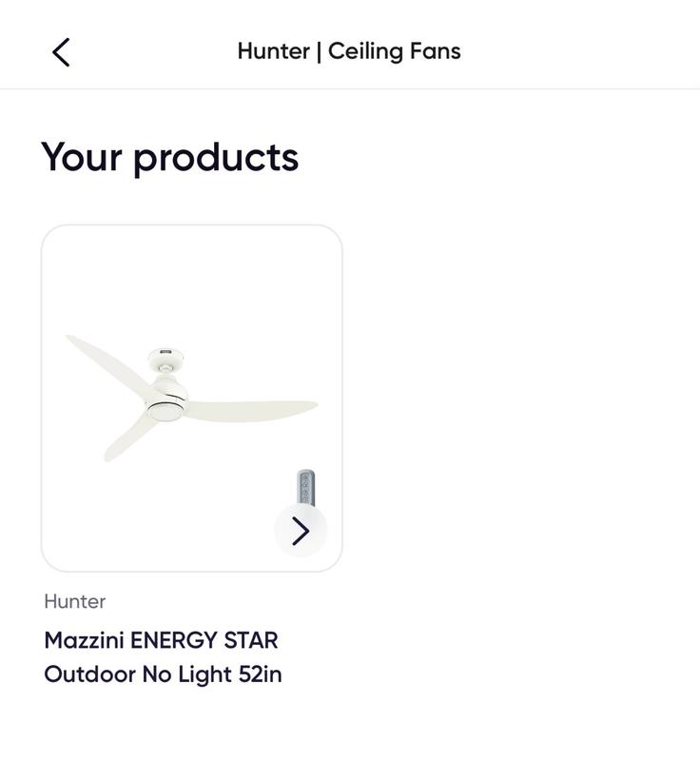Click the word "products" in the heading
The height and width of the screenshot is (761, 700).
coord(216,158)
